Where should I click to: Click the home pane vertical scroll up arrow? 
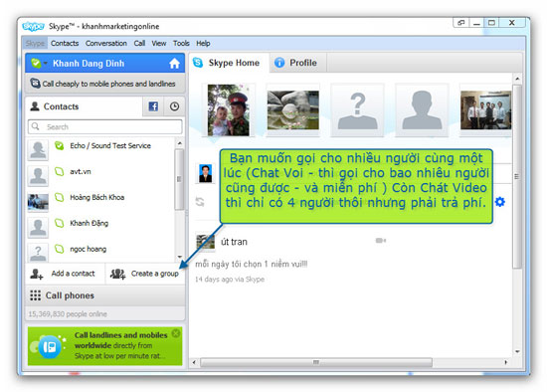click(x=517, y=79)
